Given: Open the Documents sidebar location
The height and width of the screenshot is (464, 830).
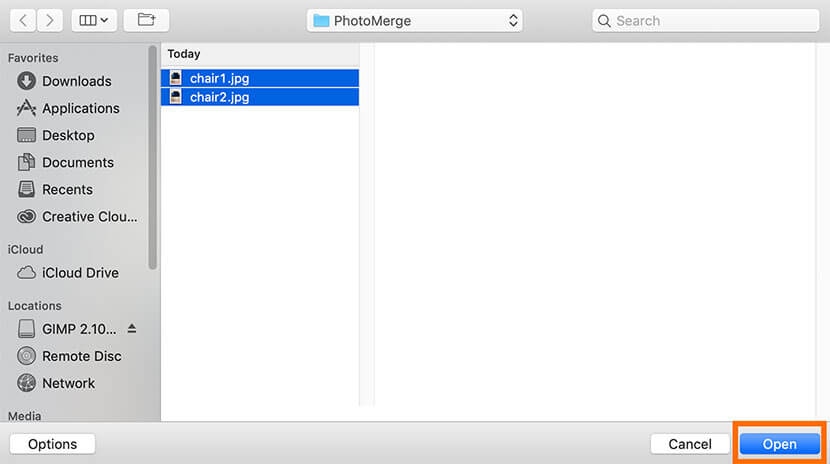Looking at the screenshot, I should pyautogui.click(x=77, y=162).
